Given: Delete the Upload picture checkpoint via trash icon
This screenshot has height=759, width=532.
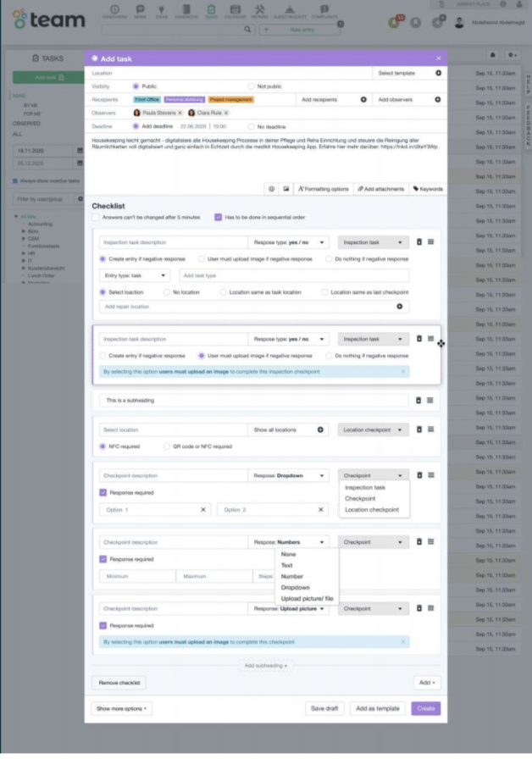Looking at the screenshot, I should coord(419,608).
